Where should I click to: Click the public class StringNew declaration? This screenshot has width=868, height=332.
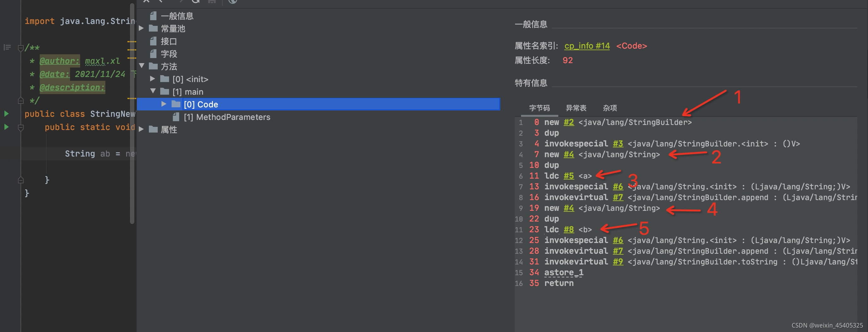pyautogui.click(x=80, y=114)
